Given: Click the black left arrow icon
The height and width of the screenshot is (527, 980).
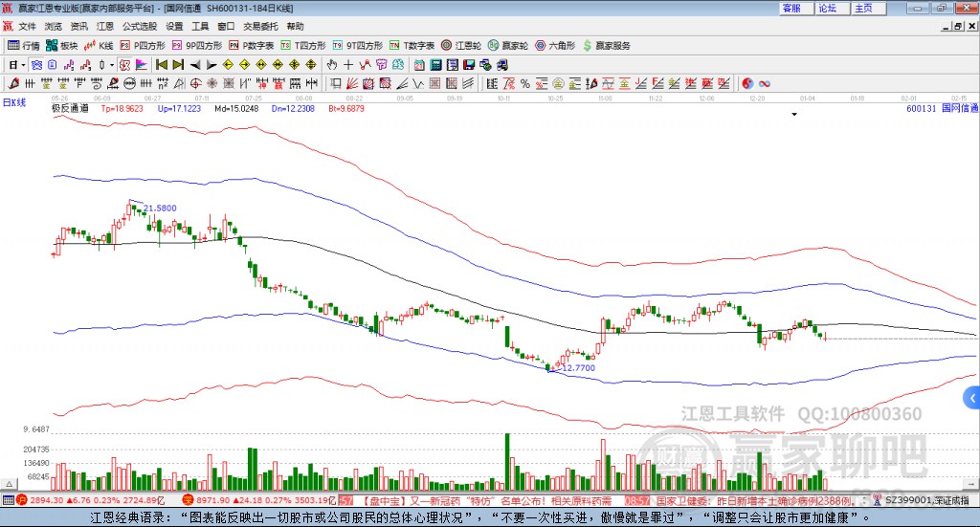Looking at the screenshot, I should 195,65.
